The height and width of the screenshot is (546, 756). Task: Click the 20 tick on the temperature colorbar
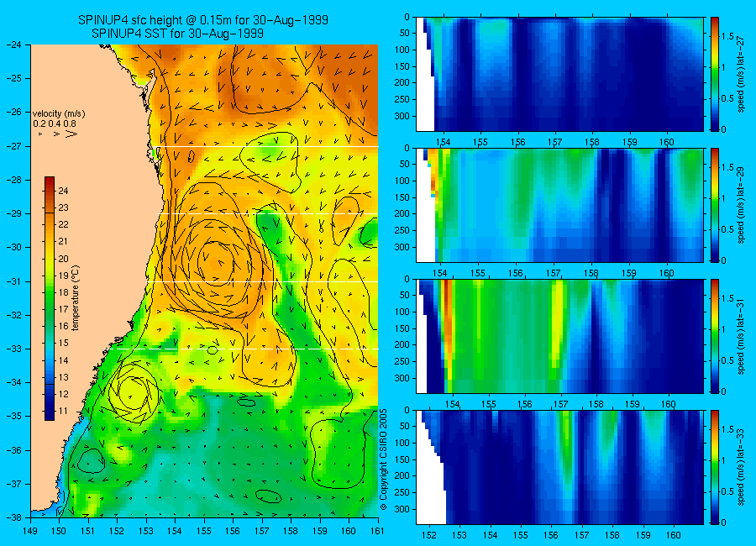point(63,259)
